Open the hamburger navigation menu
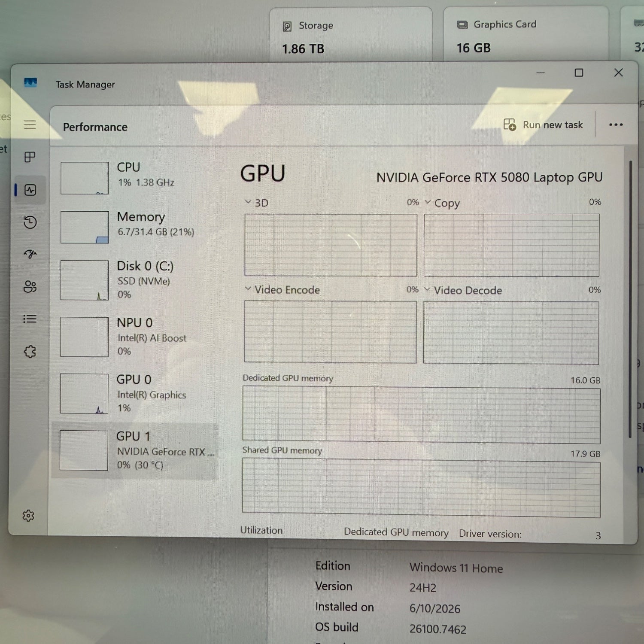 tap(30, 125)
